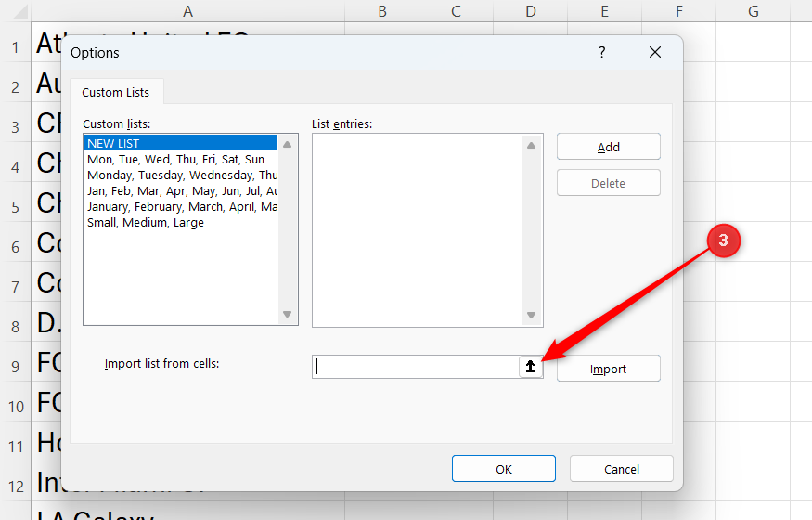Select column G header in the worksheet
The height and width of the screenshot is (520, 812).
tap(754, 11)
